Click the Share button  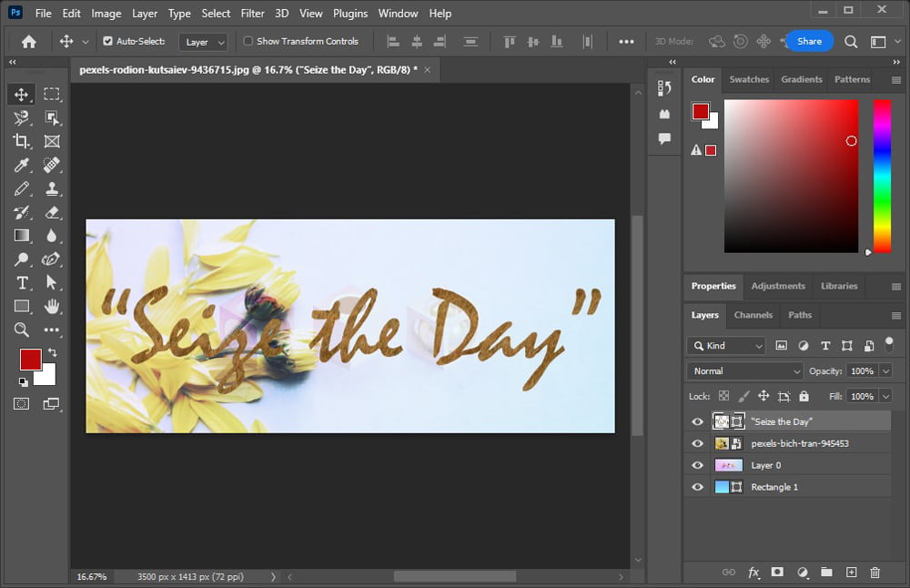pos(808,41)
